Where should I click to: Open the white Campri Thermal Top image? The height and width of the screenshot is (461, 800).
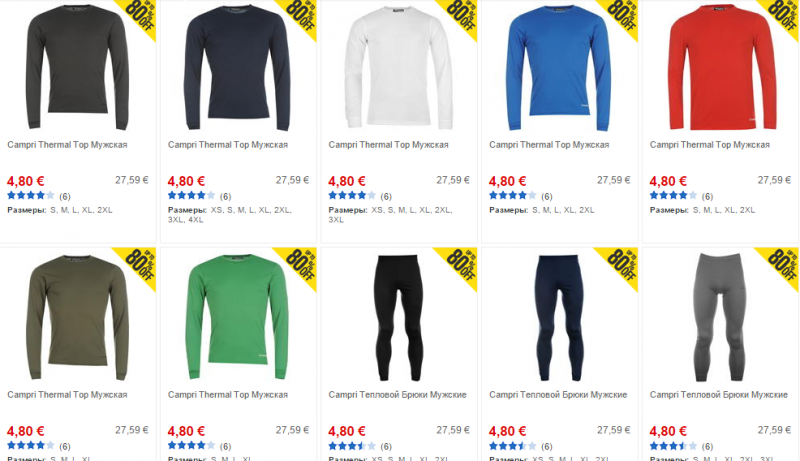tap(398, 67)
